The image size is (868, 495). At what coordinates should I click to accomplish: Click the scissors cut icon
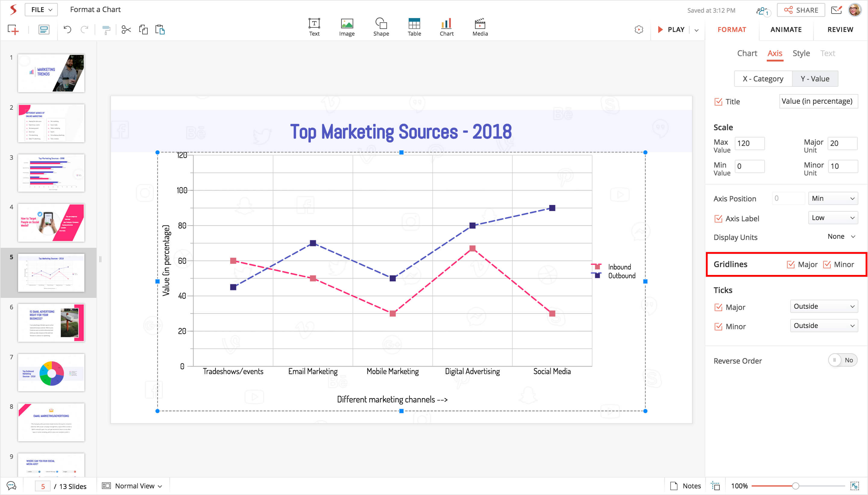coord(126,30)
